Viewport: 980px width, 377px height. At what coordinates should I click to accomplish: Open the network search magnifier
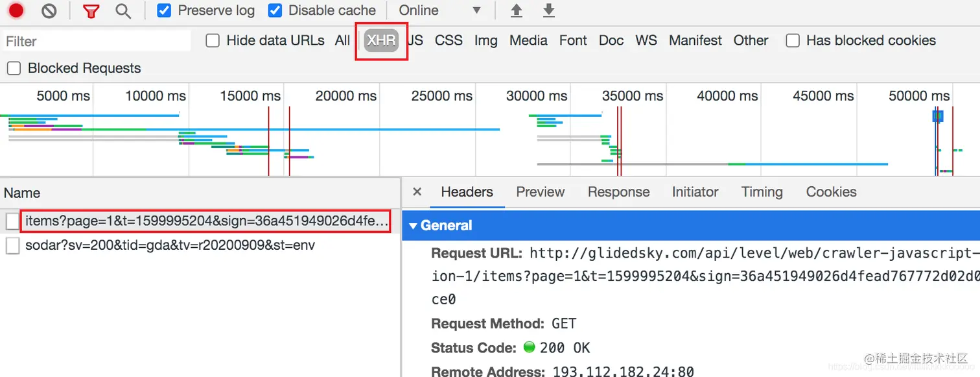click(123, 10)
